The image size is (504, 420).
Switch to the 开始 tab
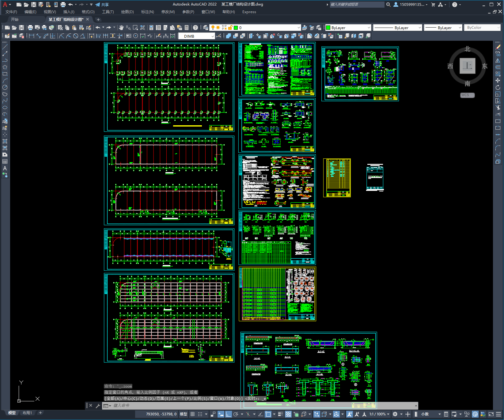(x=15, y=19)
